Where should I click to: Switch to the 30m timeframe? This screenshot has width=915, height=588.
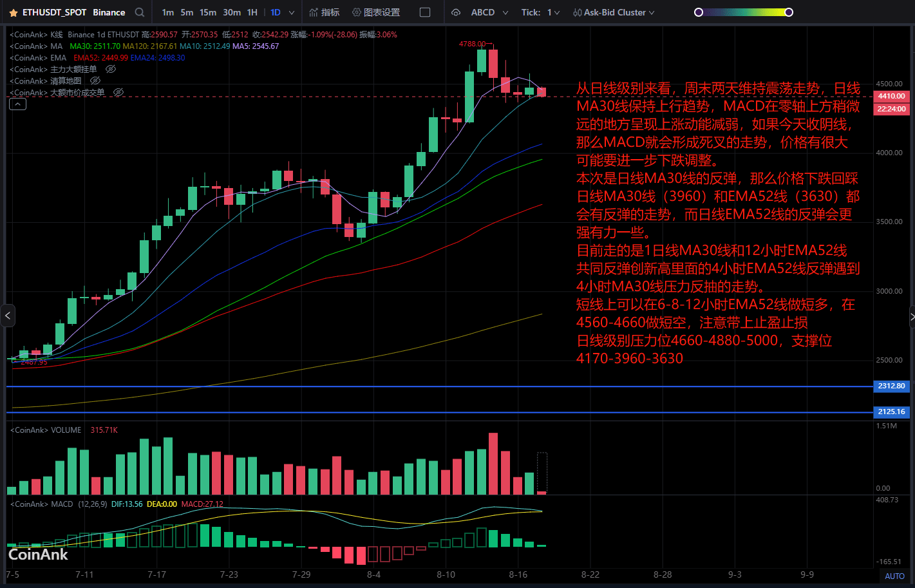pyautogui.click(x=232, y=12)
